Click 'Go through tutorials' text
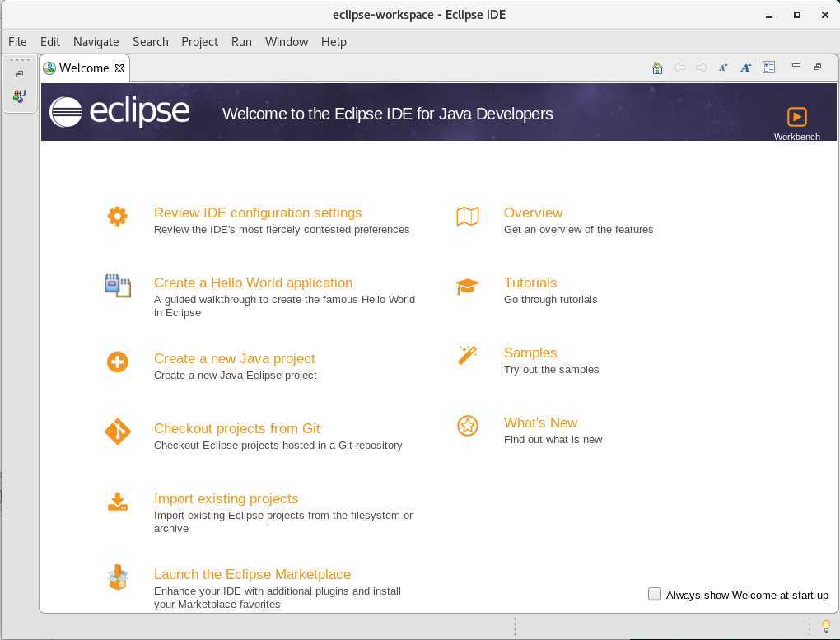This screenshot has width=840, height=640. pos(550,300)
